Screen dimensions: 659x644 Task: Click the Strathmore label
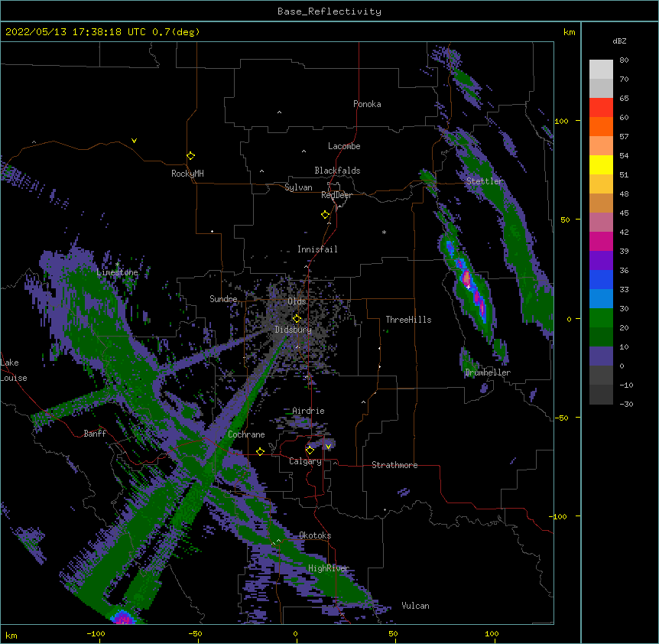click(x=394, y=465)
